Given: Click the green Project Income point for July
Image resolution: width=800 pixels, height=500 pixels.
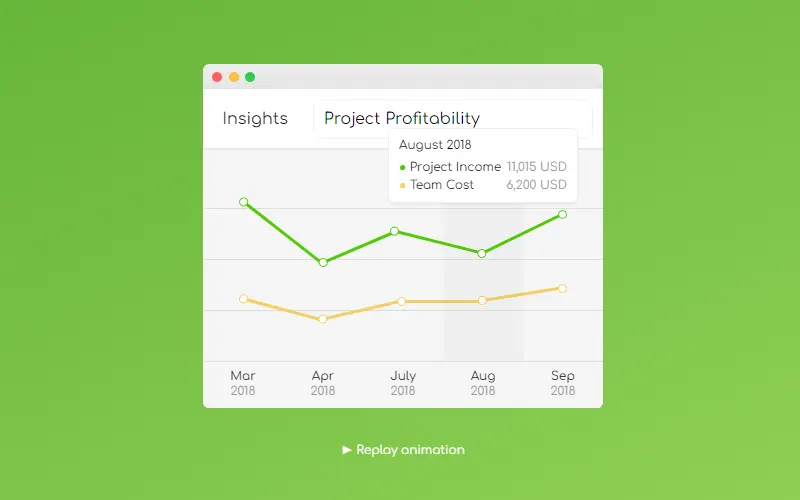Looking at the screenshot, I should tap(394, 231).
